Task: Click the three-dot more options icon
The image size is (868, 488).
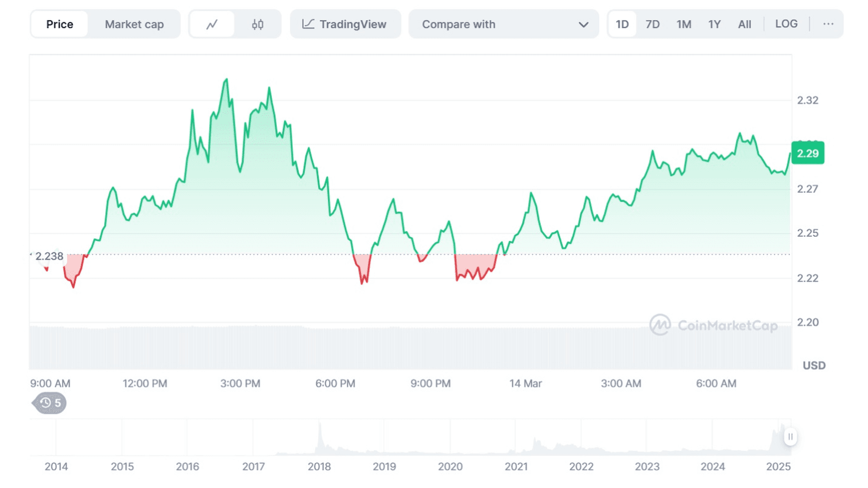Action: tap(828, 24)
